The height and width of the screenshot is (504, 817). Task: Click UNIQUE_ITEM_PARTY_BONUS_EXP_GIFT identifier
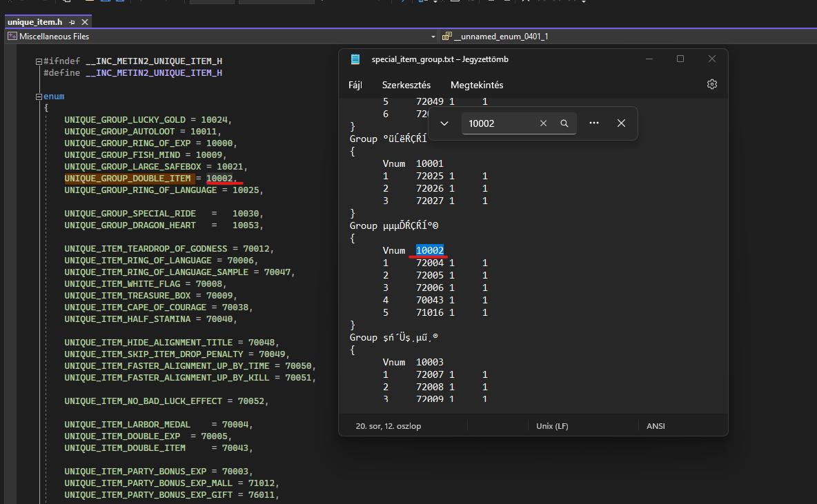(x=148, y=494)
